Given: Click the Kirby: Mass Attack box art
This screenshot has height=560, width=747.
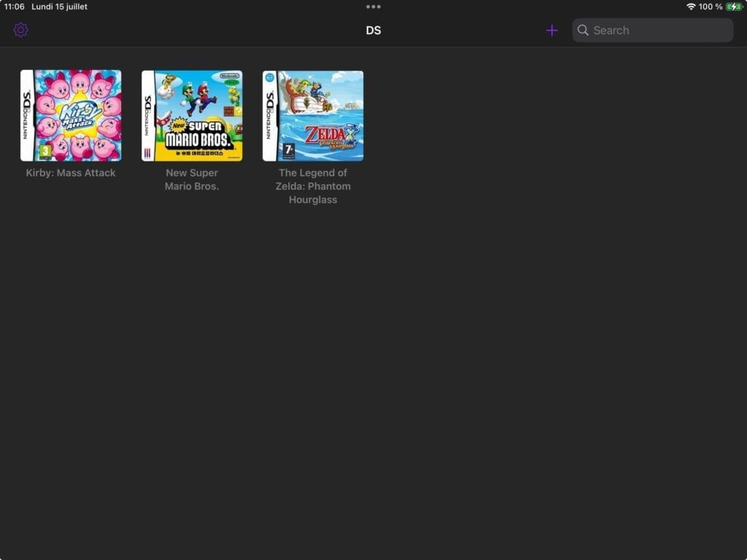Looking at the screenshot, I should [x=70, y=115].
